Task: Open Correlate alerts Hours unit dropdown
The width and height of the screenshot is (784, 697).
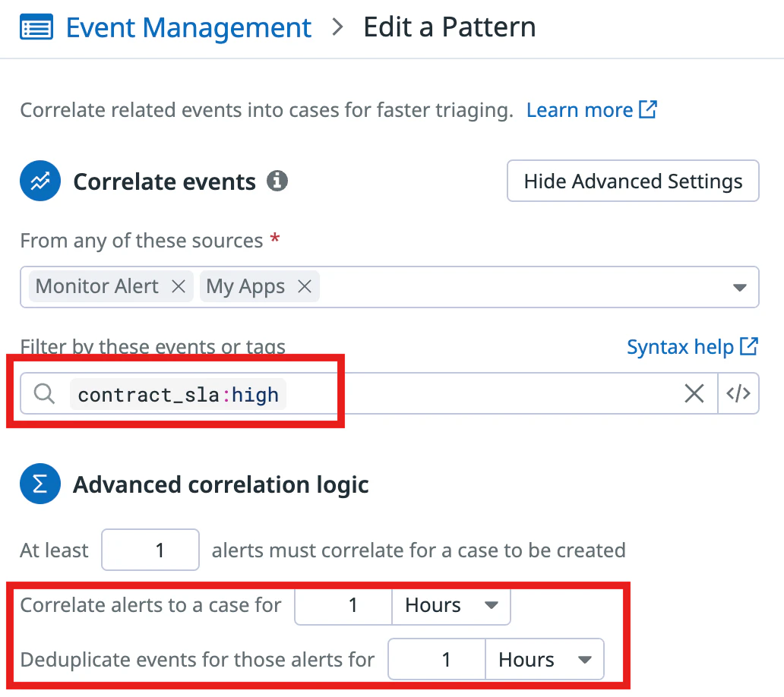Action: point(451,606)
